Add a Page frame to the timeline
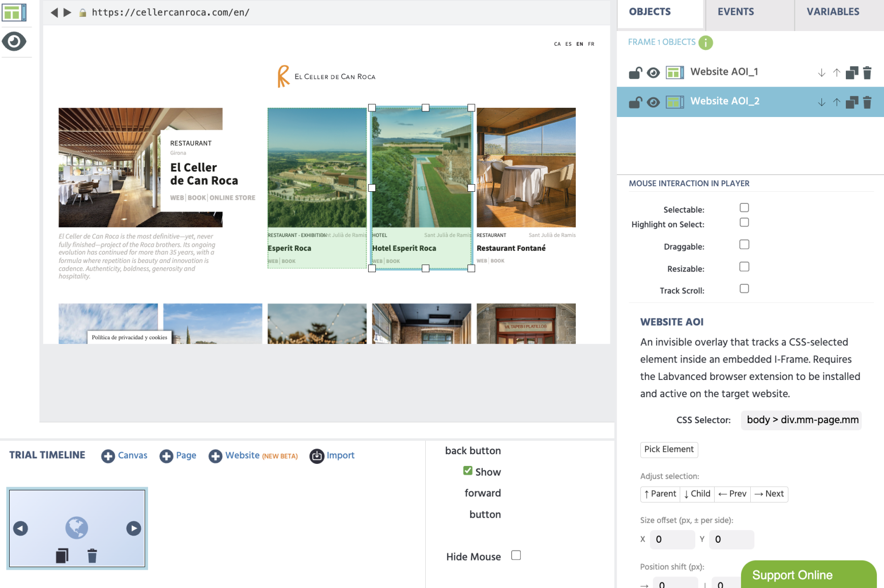The width and height of the screenshot is (884, 588). click(178, 456)
